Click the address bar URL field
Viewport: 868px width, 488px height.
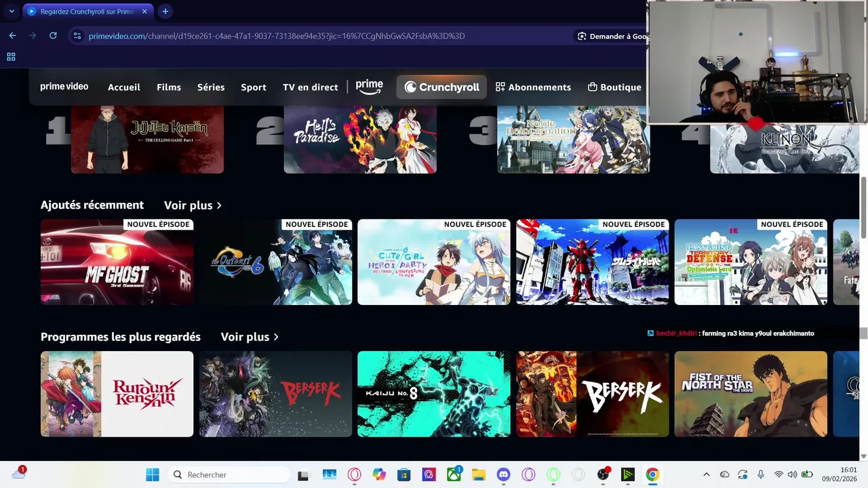(277, 36)
